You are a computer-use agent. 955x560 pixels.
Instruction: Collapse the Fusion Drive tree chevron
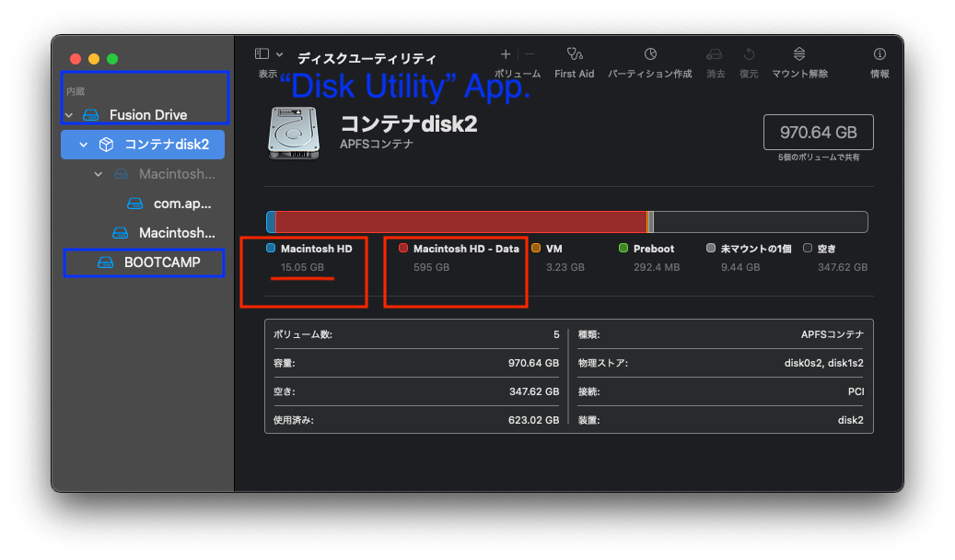tap(69, 115)
